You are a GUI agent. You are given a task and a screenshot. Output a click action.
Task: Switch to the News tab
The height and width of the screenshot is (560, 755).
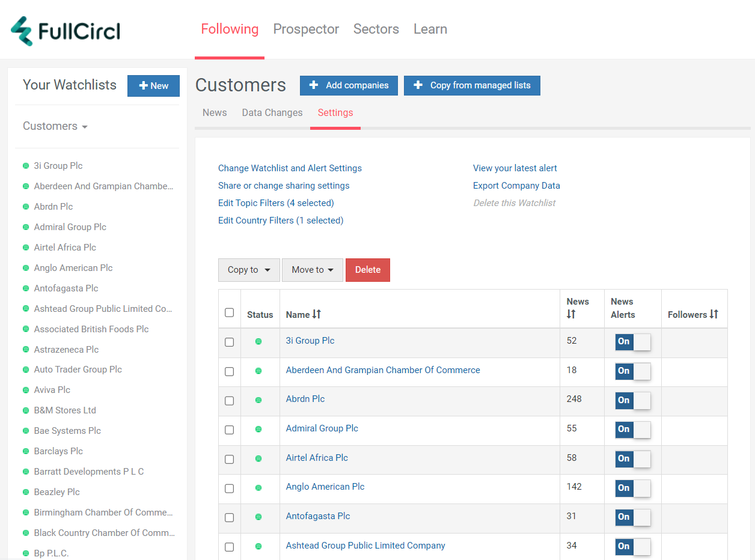tap(215, 112)
